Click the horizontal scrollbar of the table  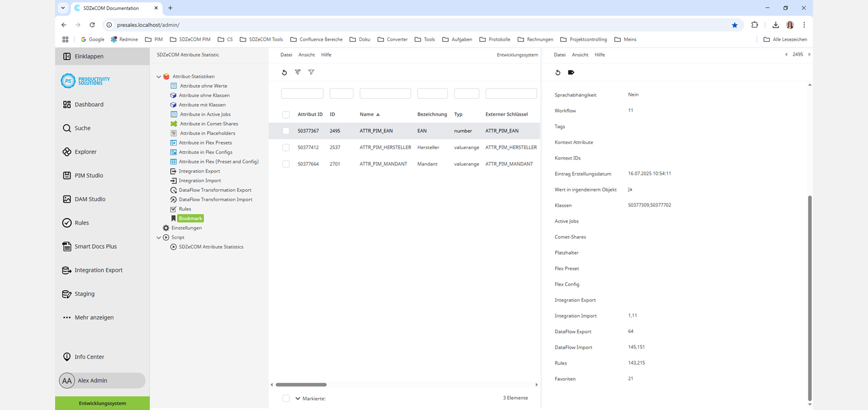pyautogui.click(x=301, y=385)
